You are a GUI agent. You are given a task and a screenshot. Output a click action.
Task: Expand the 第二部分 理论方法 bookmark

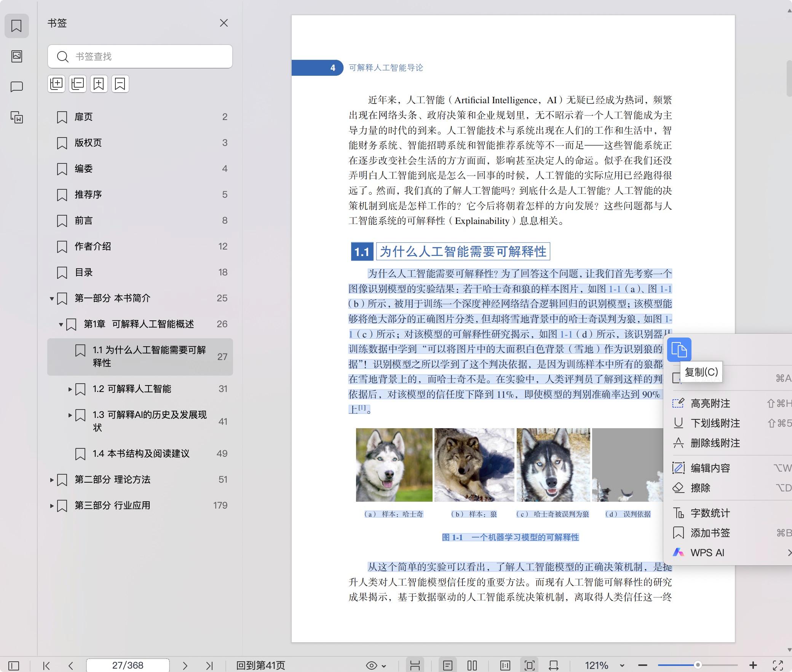pyautogui.click(x=52, y=480)
